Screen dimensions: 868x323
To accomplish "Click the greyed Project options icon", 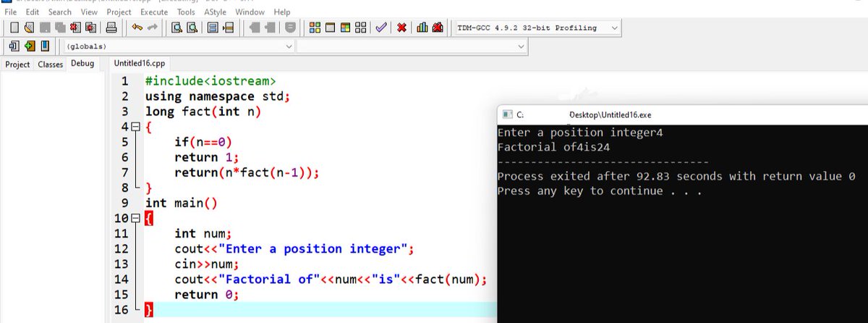I will 290,28.
